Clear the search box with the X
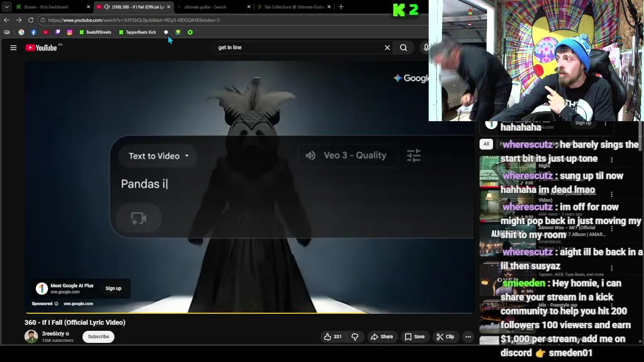644x362 pixels. tap(387, 48)
